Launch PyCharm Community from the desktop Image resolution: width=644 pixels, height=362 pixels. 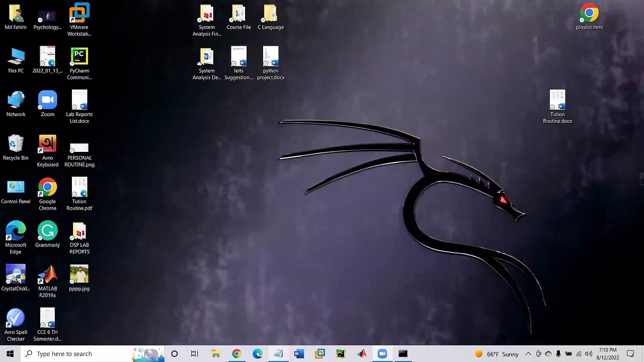tap(79, 64)
